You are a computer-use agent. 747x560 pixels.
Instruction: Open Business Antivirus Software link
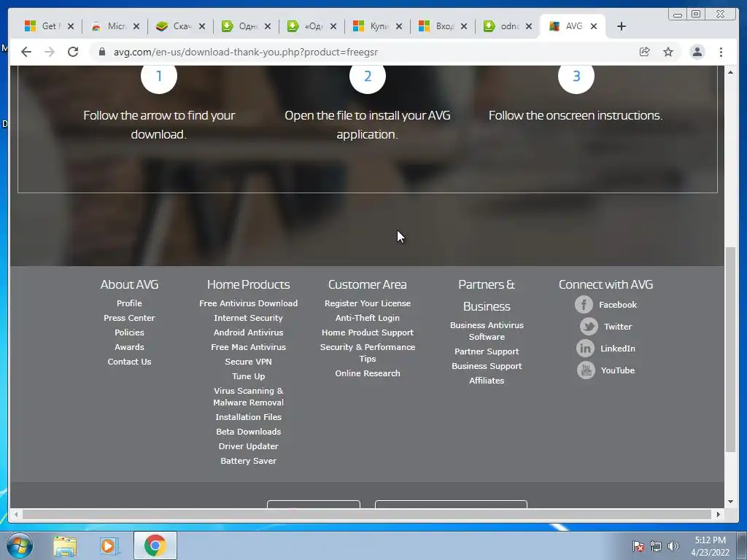tap(487, 331)
